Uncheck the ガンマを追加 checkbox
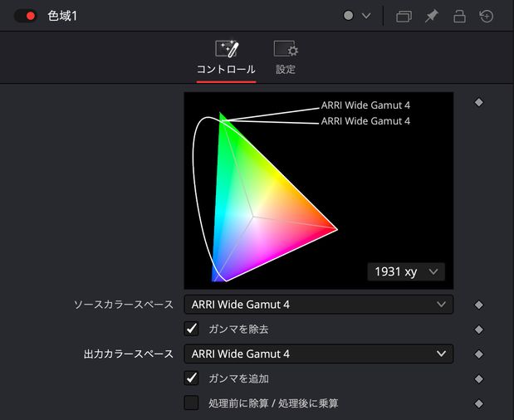 [192, 378]
